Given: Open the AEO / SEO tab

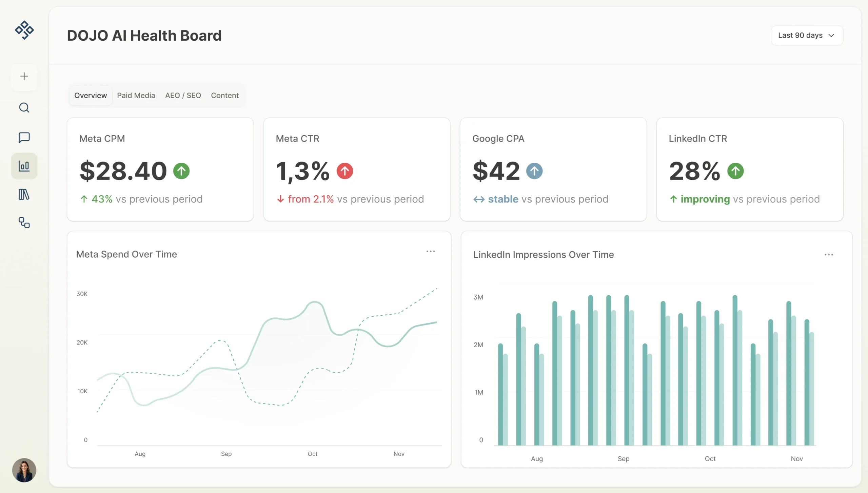Looking at the screenshot, I should point(183,95).
